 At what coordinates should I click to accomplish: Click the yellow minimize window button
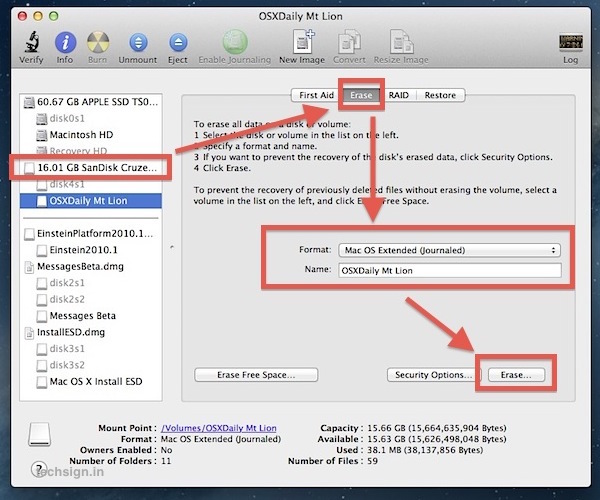(x=38, y=16)
